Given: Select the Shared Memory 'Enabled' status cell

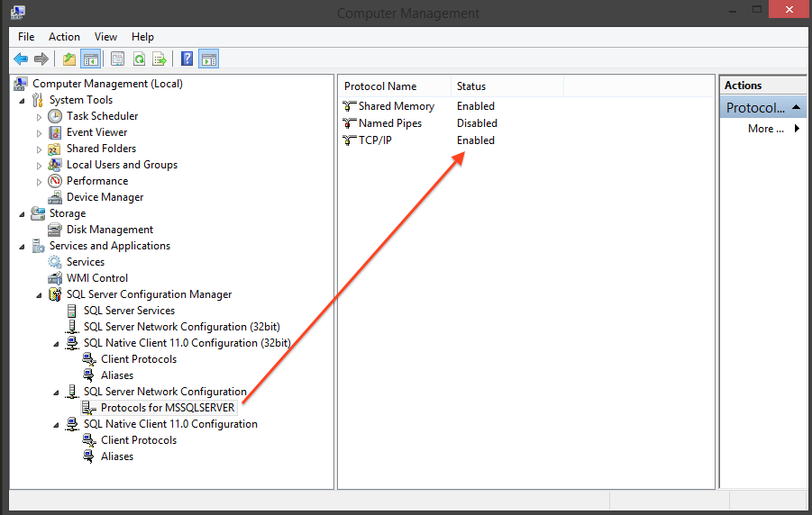Looking at the screenshot, I should click(x=475, y=106).
